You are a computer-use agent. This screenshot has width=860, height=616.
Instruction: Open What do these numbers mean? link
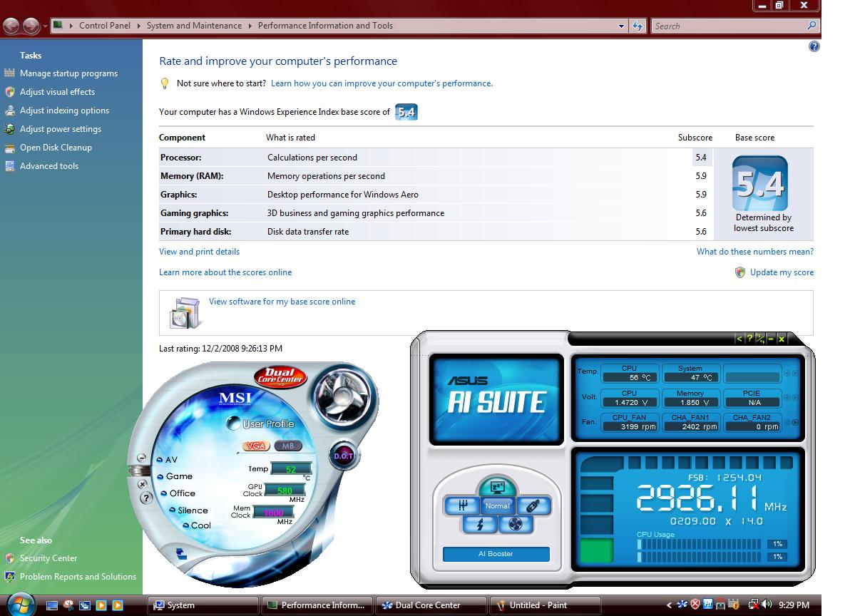point(755,252)
